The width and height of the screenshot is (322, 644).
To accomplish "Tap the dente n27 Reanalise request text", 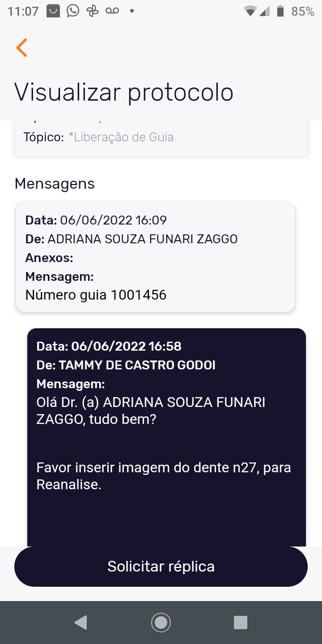I will (x=163, y=476).
